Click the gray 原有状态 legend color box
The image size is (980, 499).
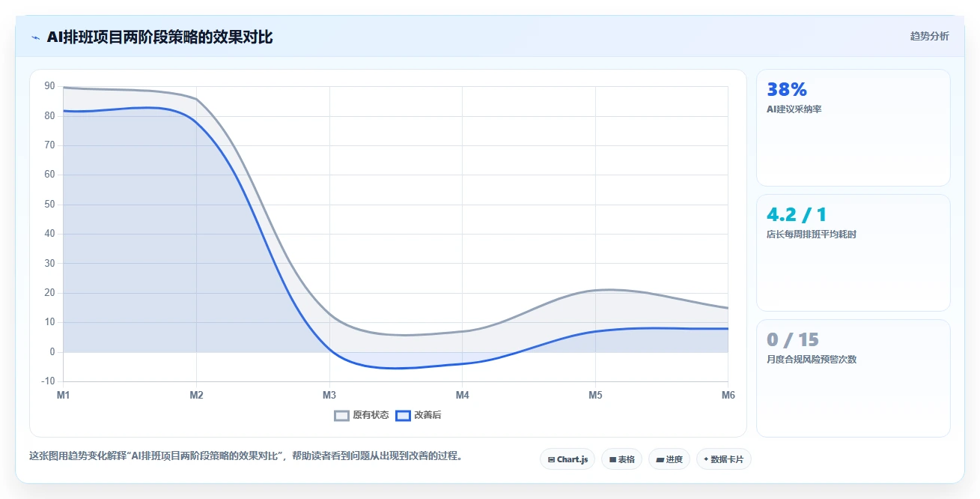[x=341, y=415]
